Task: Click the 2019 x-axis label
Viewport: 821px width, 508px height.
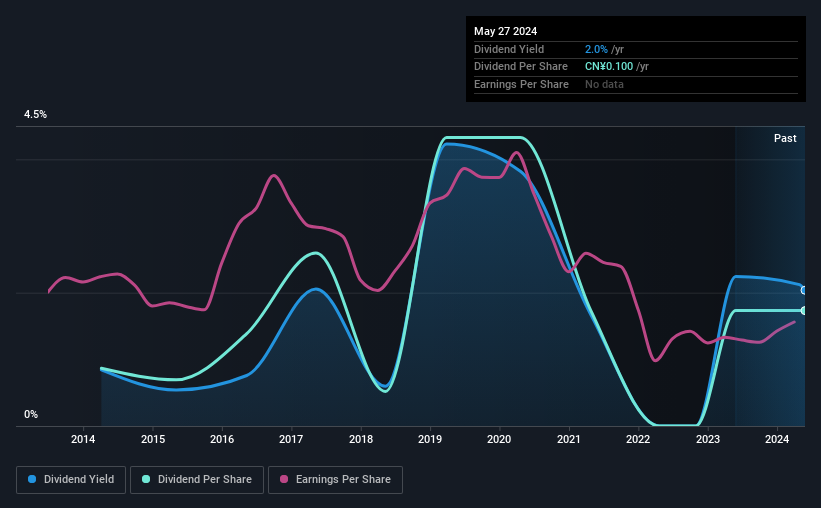Action: (430, 439)
